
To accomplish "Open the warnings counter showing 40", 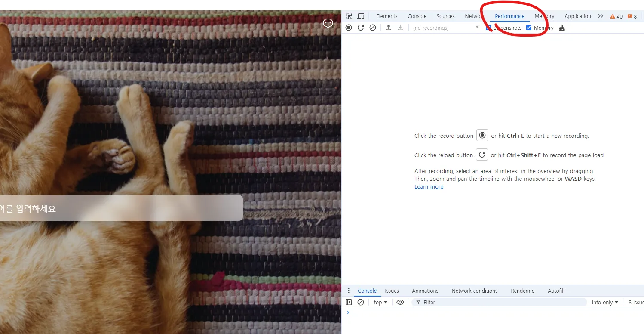I will click(616, 16).
